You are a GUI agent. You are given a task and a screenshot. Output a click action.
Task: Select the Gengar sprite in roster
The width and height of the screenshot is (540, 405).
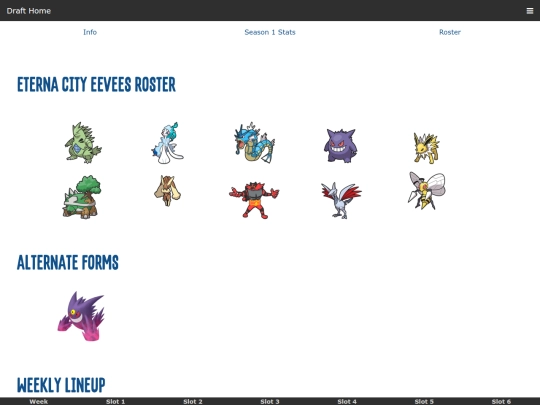point(340,145)
